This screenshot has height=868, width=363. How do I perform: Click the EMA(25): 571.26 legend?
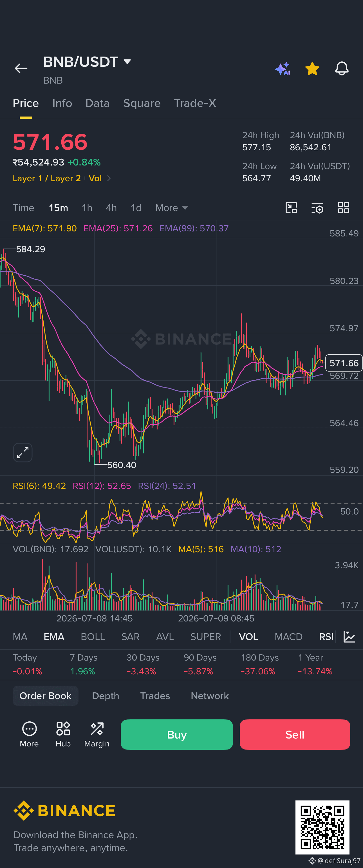[118, 229]
